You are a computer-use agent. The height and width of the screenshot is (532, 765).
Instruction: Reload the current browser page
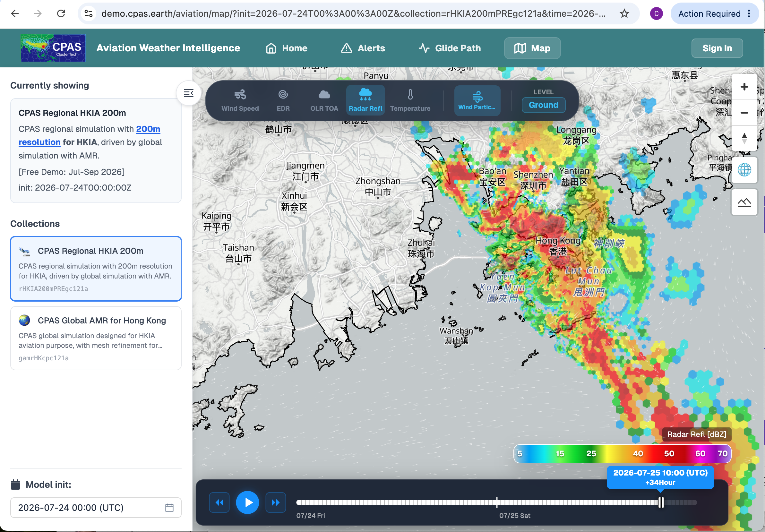61,14
